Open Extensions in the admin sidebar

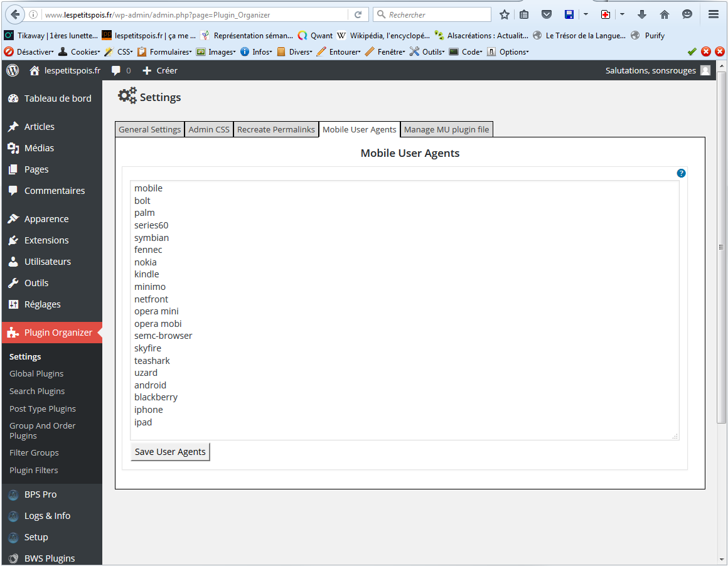[x=46, y=240]
